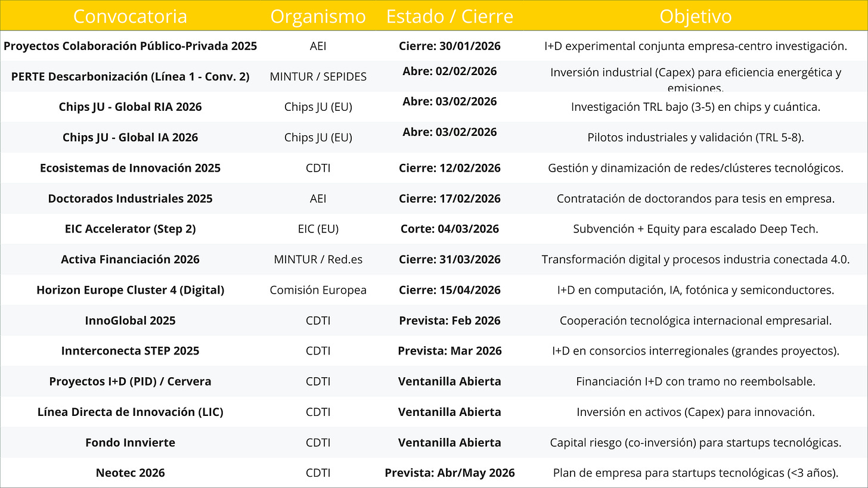Click 'MINTUR / Red.es' organismo cell

tap(318, 260)
